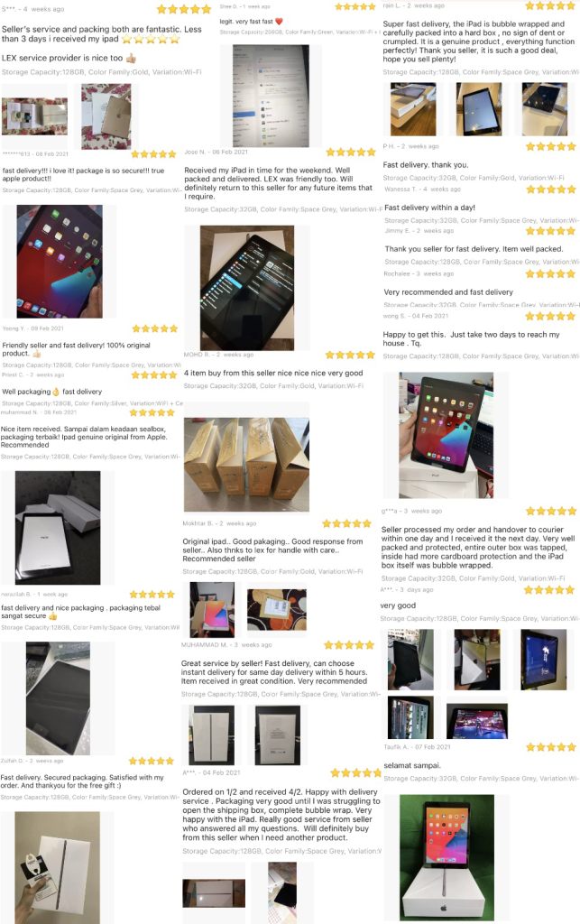This screenshot has height=924, width=580.
Task: Click the thumbs-up emoji after "sangat secure"
Action: coord(53,615)
